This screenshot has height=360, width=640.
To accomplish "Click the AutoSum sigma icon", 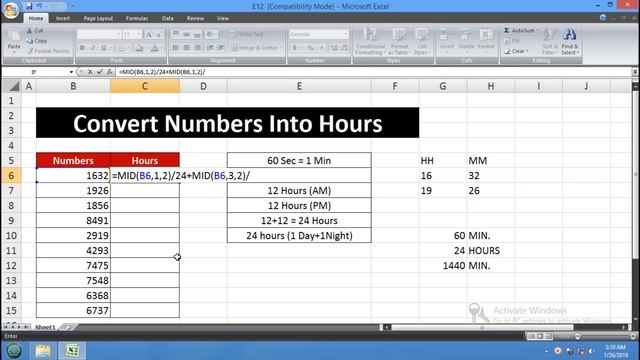I will (x=507, y=31).
